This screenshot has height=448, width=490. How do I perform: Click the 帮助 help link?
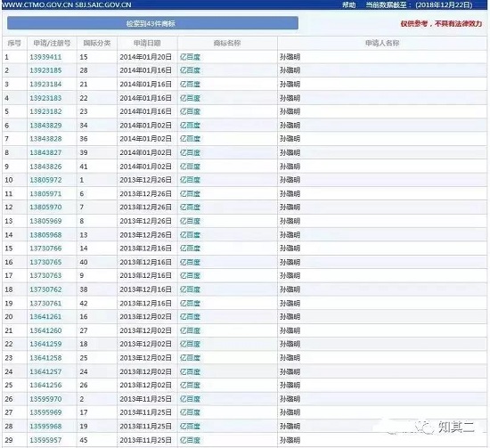click(x=348, y=4)
